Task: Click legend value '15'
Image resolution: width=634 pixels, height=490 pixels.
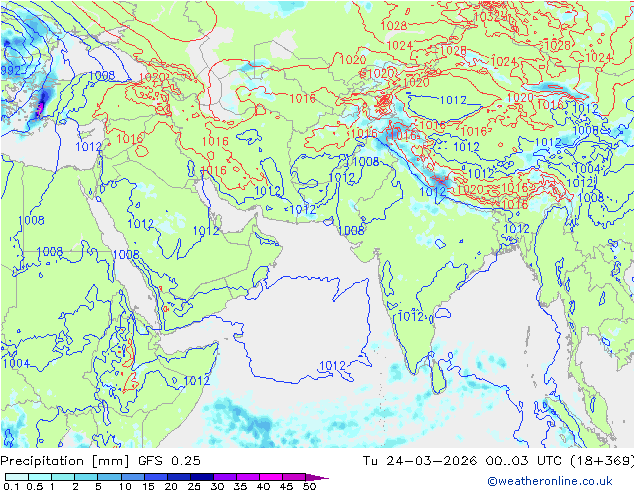Action: pos(148,486)
